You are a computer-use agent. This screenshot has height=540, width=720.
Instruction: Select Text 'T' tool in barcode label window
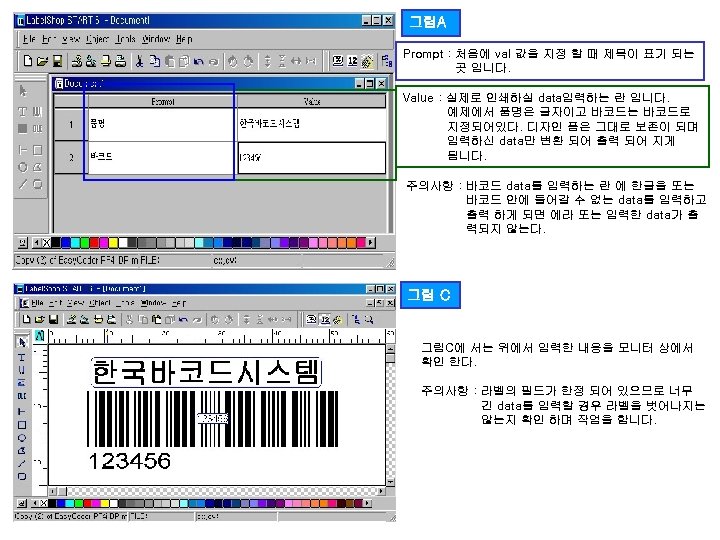22,357
